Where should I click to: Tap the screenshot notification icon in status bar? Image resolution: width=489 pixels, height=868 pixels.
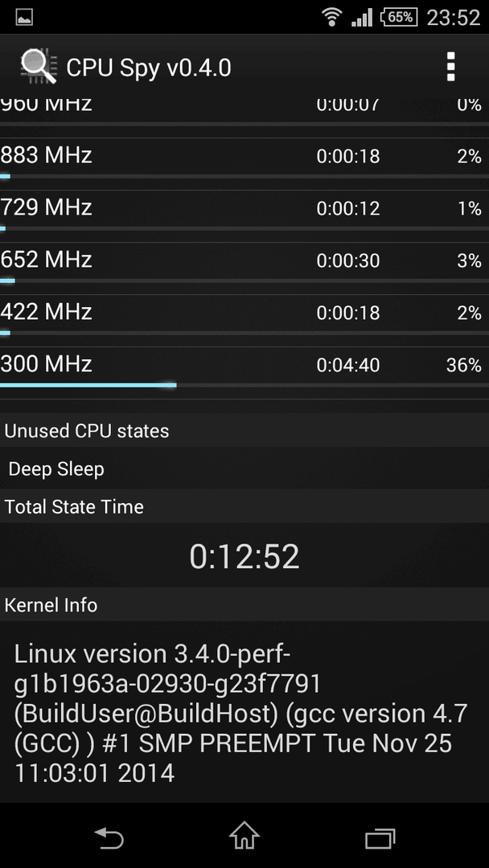tap(24, 17)
